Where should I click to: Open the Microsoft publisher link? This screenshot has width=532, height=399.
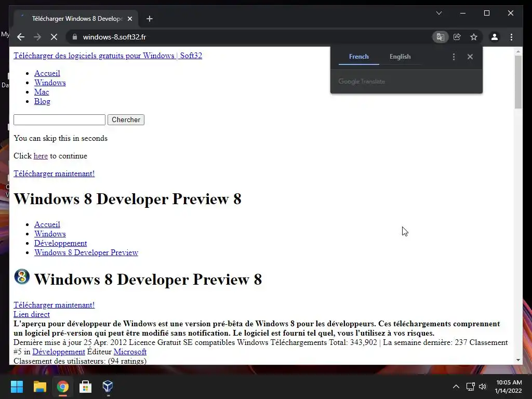pyautogui.click(x=130, y=352)
